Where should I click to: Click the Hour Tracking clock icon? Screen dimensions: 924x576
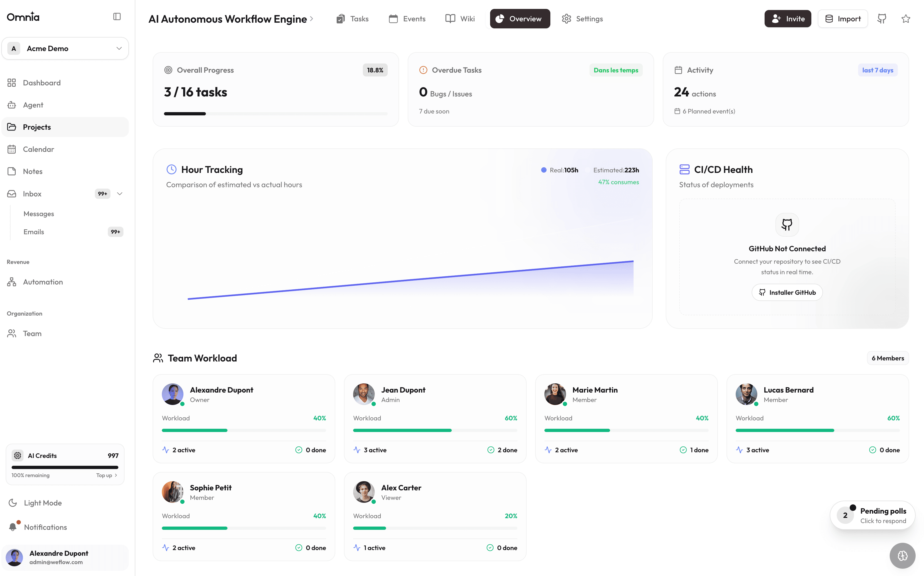(x=171, y=169)
